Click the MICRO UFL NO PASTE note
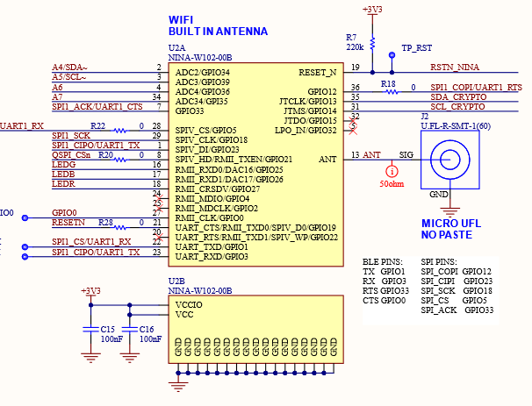This screenshot has height=406, width=532. pyautogui.click(x=451, y=229)
